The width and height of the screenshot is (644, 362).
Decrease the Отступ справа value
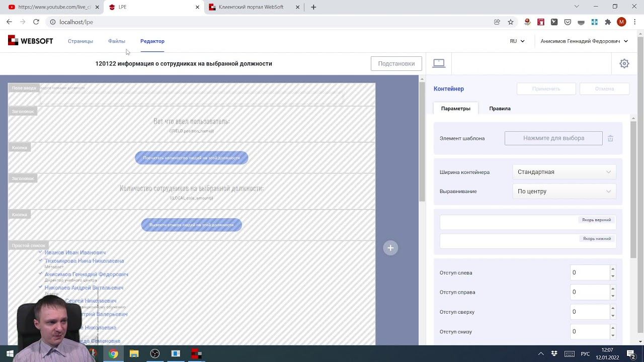coord(612,296)
